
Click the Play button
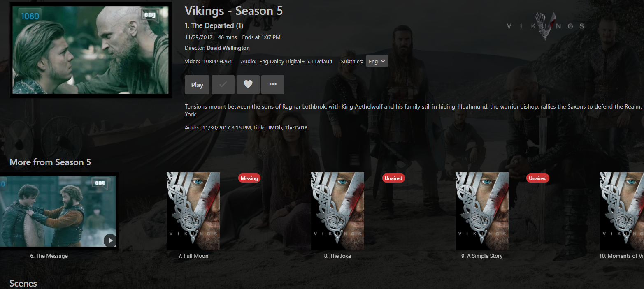[197, 85]
